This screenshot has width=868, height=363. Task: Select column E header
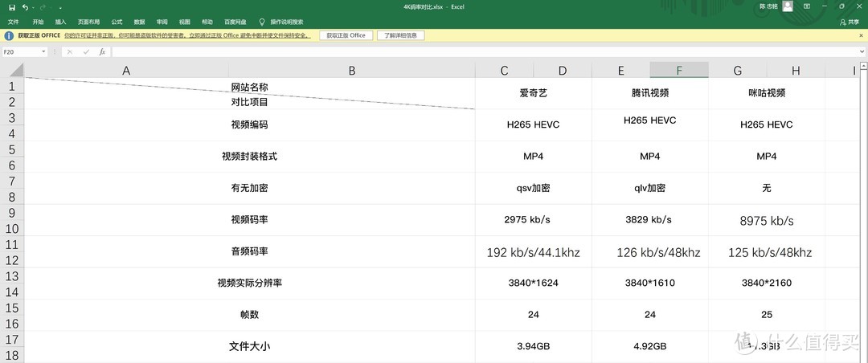(621, 71)
